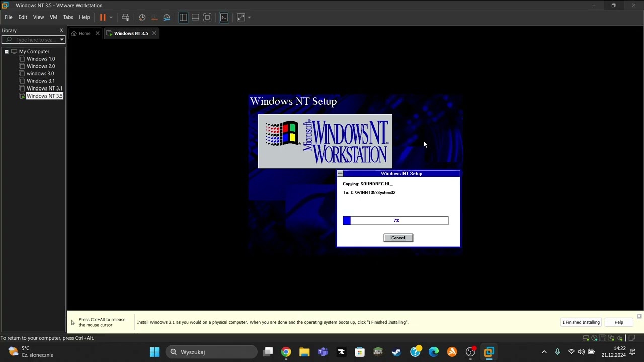Open the Tabs menu
The width and height of the screenshot is (644, 362).
pyautogui.click(x=68, y=17)
